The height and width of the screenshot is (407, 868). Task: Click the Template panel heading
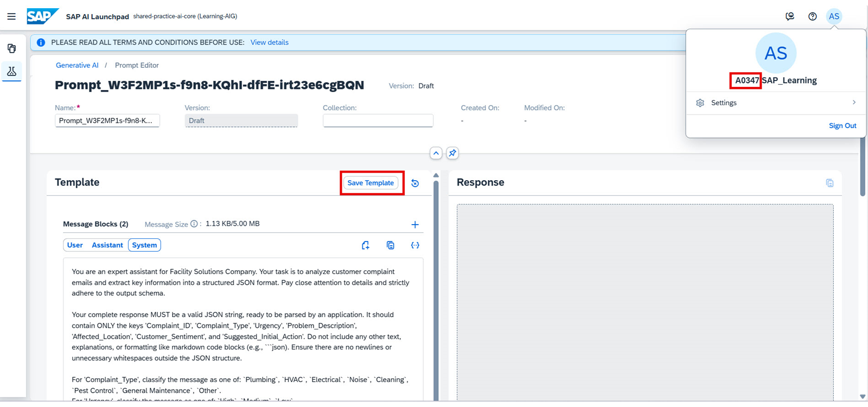77,182
